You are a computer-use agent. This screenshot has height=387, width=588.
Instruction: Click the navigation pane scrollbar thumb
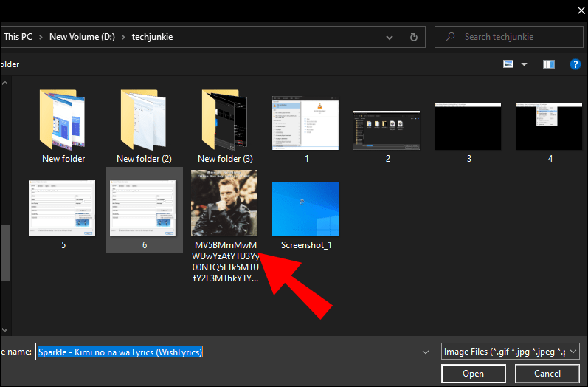pos(5,253)
